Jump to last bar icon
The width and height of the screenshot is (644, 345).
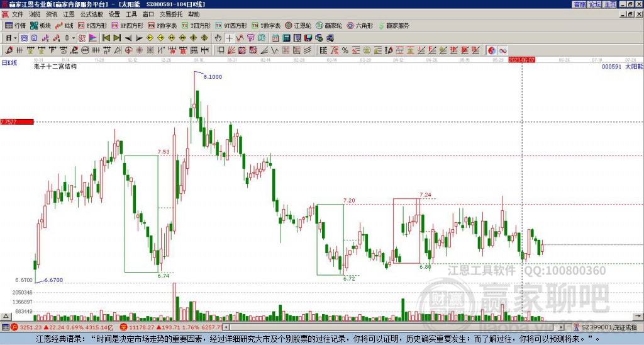[x=117, y=38]
